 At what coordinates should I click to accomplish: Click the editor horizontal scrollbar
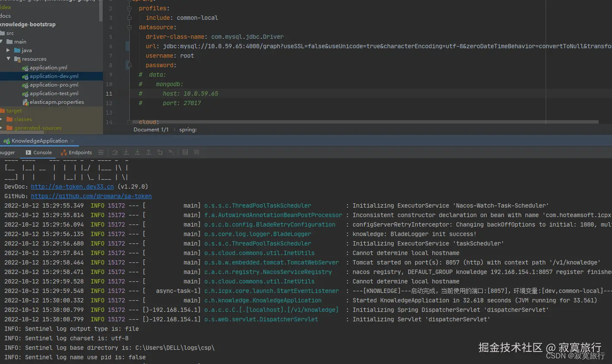(x=362, y=122)
